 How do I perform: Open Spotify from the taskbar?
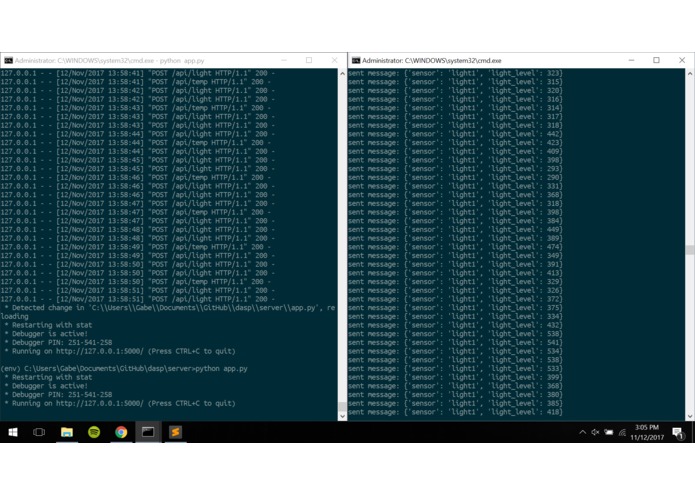pos(94,432)
